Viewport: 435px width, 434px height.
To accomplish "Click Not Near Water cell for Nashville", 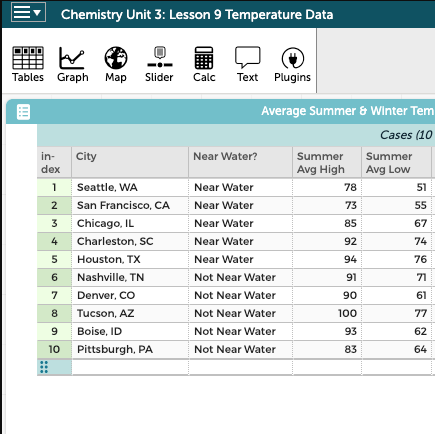I will 241,277.
